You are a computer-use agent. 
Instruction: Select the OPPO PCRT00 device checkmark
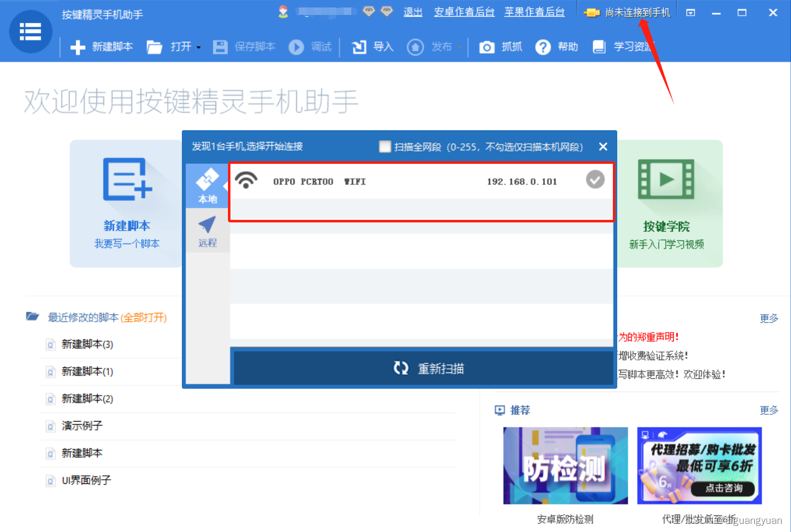[x=595, y=179]
